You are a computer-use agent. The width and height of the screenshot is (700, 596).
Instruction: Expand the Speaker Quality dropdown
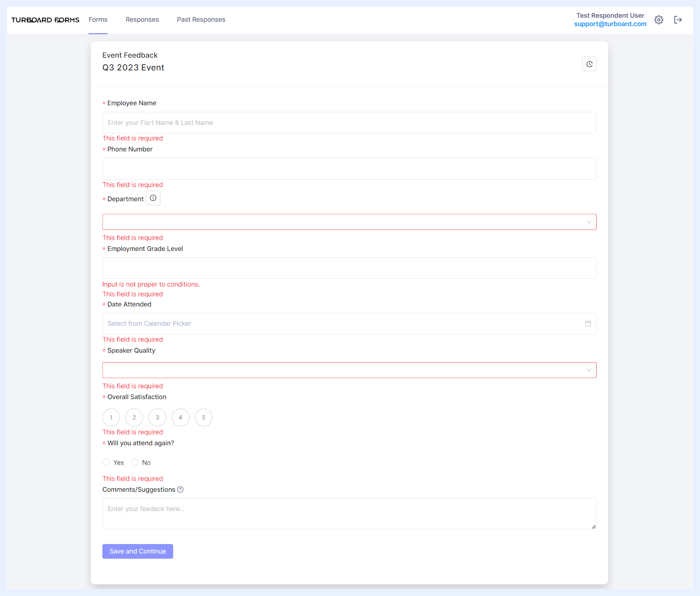click(349, 370)
